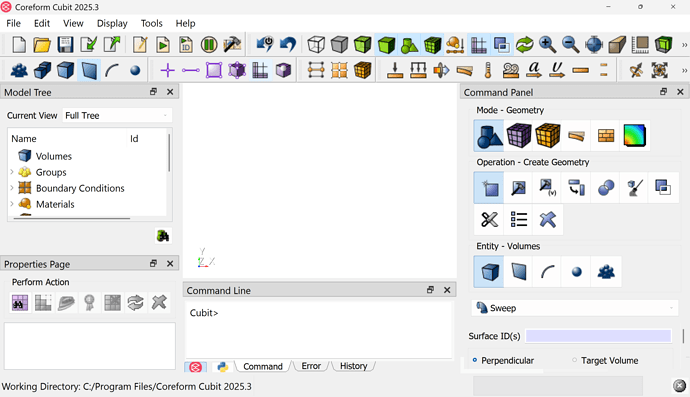Click the Undo arrow in toolbar
The image size is (690, 397).
288,44
